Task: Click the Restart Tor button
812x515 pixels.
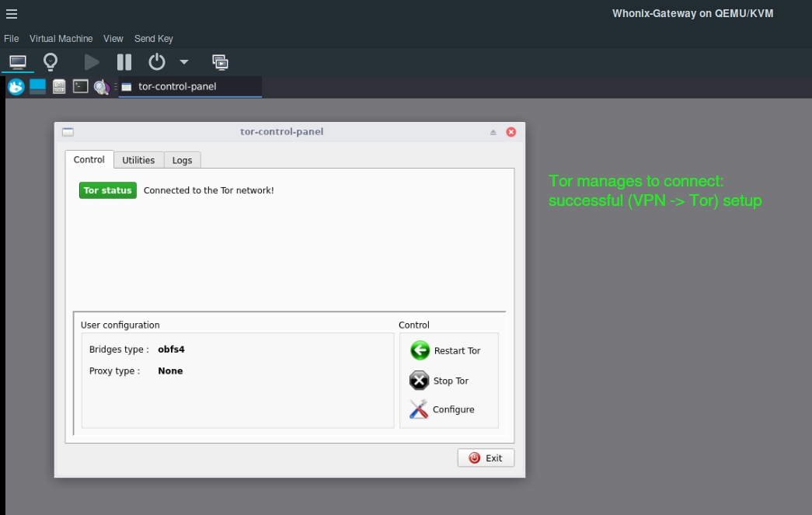Action: pyautogui.click(x=446, y=351)
